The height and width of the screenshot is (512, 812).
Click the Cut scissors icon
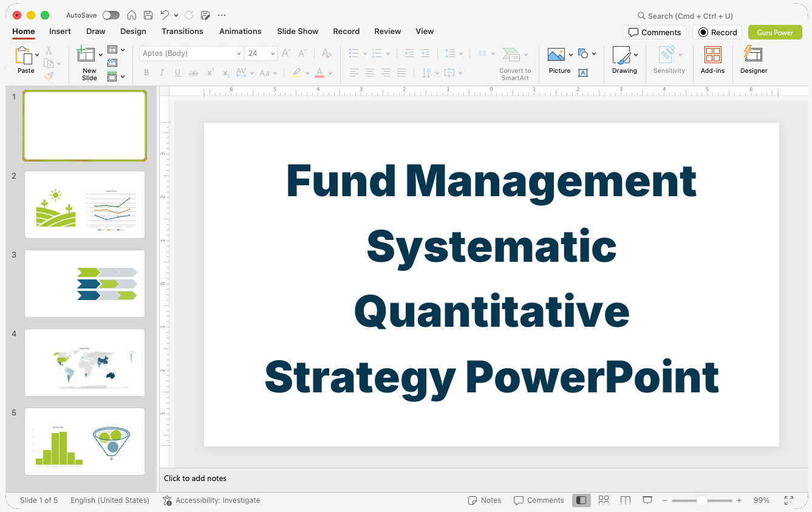(49, 50)
